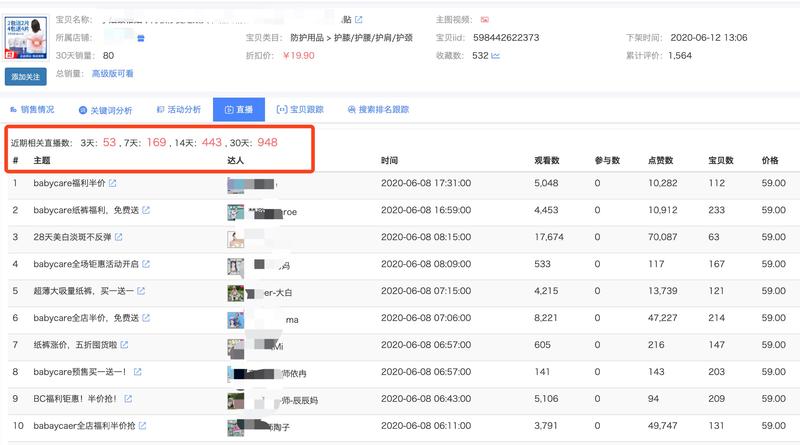Click 7-day livestream count 169
The height and width of the screenshot is (445, 800).
pyautogui.click(x=157, y=142)
